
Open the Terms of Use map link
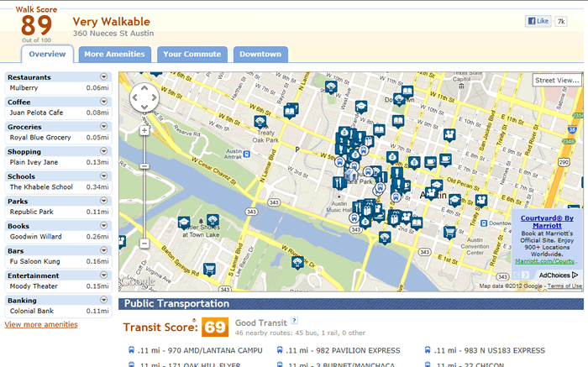[x=564, y=286]
